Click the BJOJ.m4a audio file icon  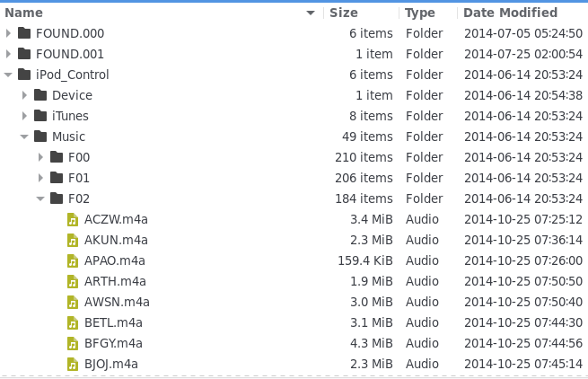coord(73,365)
